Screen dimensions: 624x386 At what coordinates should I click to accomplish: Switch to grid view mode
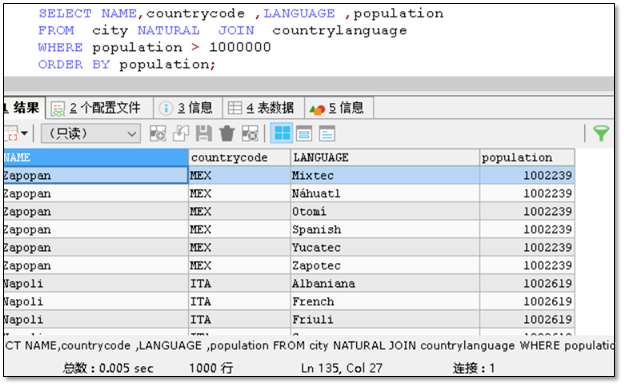[282, 133]
